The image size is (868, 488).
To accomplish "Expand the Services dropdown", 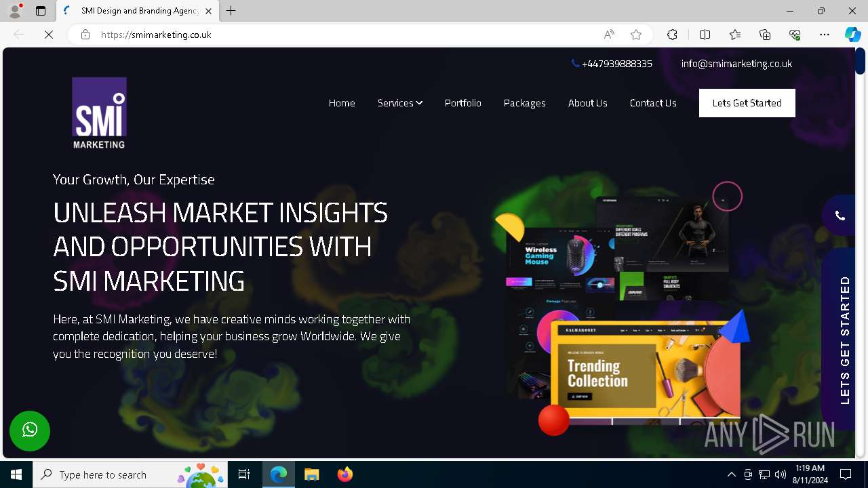I will (400, 103).
